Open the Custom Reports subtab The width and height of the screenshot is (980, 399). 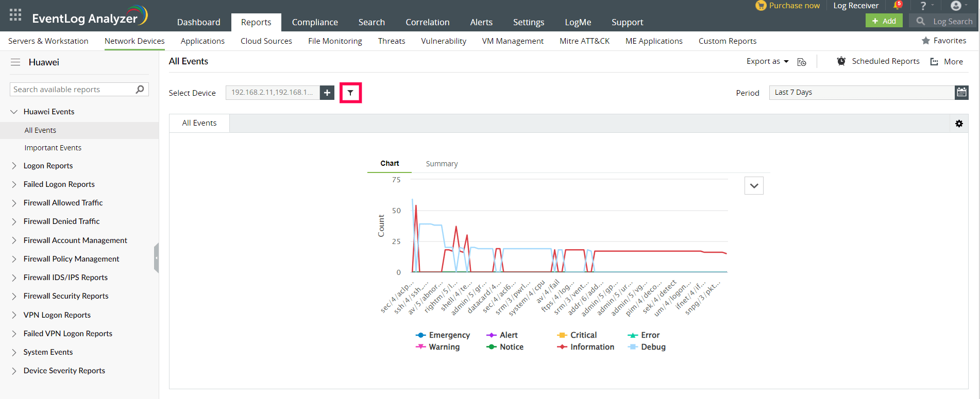[728, 41]
